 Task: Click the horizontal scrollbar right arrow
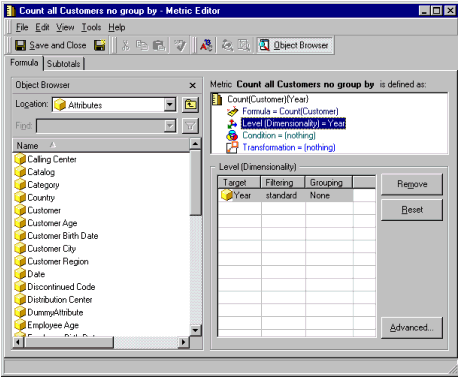pos(183,342)
